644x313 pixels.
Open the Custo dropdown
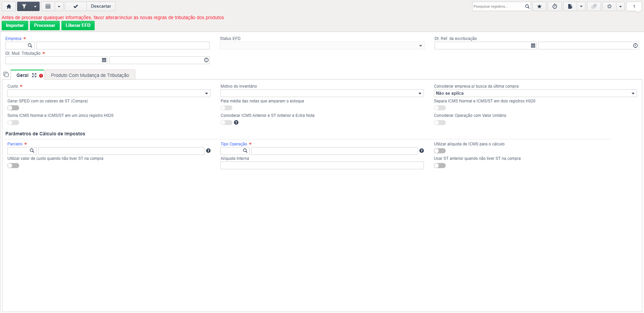point(109,93)
